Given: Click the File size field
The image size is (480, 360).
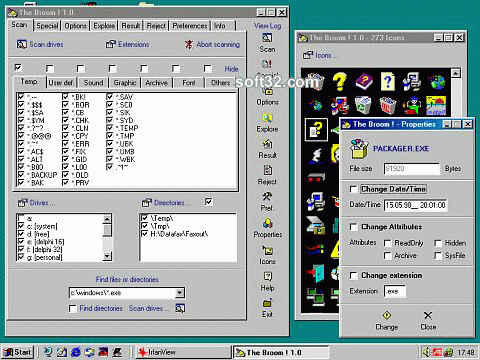Looking at the screenshot, I should (x=412, y=168).
